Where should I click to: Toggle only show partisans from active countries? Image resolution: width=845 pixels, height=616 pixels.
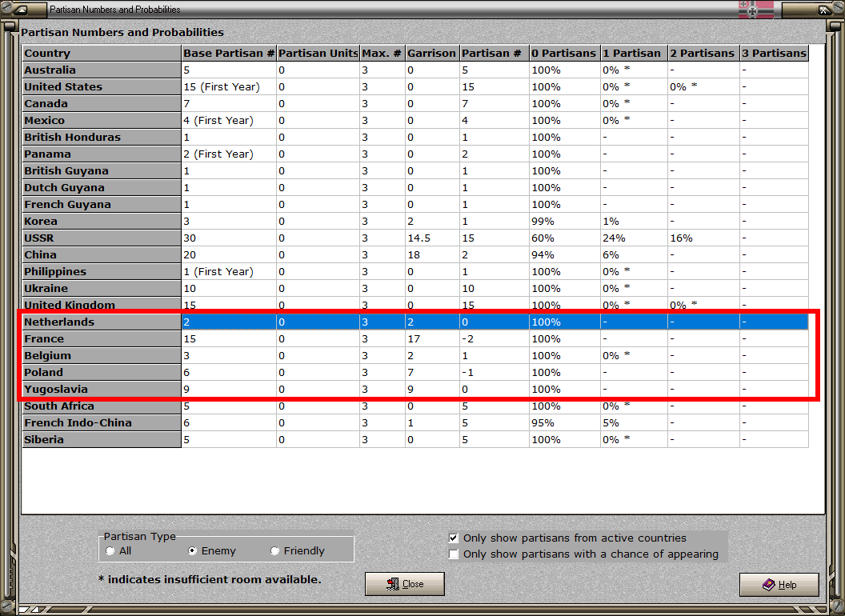[x=454, y=538]
